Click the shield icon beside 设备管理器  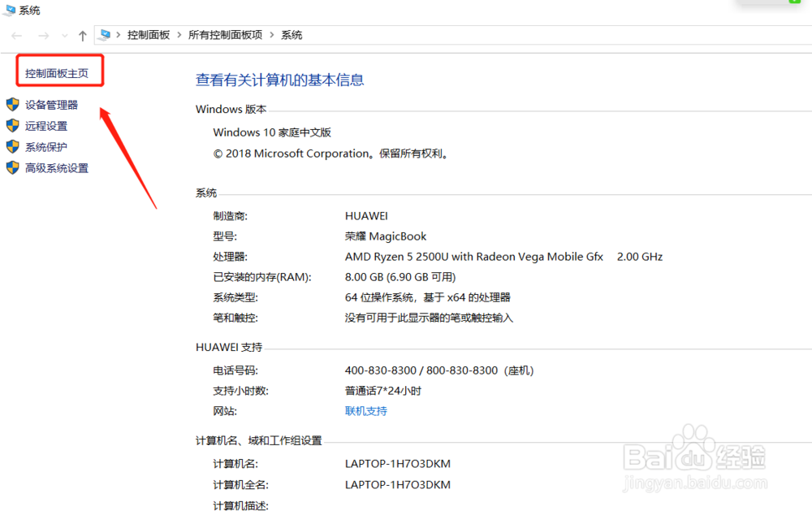12,104
